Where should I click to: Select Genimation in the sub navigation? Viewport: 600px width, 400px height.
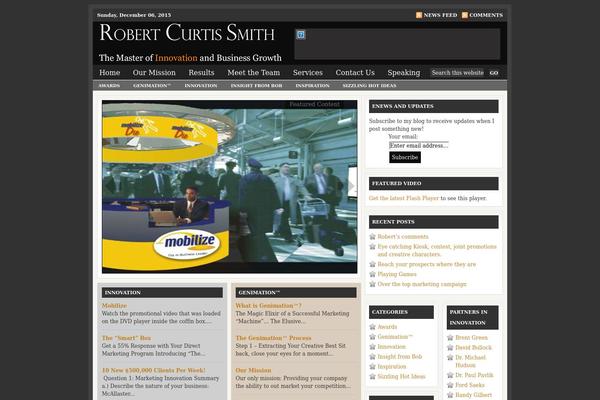152,86
